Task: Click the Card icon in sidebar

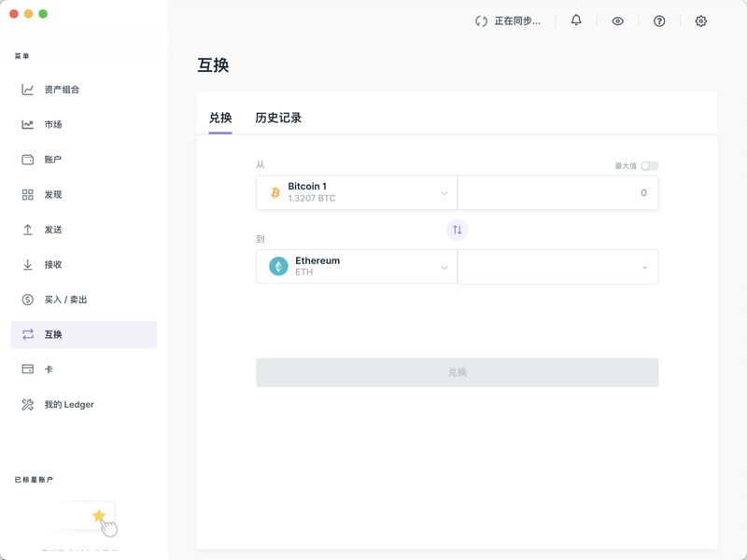Action: point(28,369)
